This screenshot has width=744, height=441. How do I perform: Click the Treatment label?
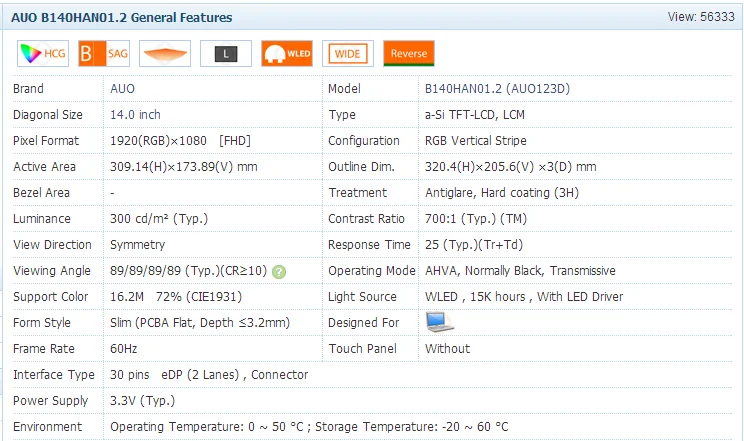tap(358, 193)
